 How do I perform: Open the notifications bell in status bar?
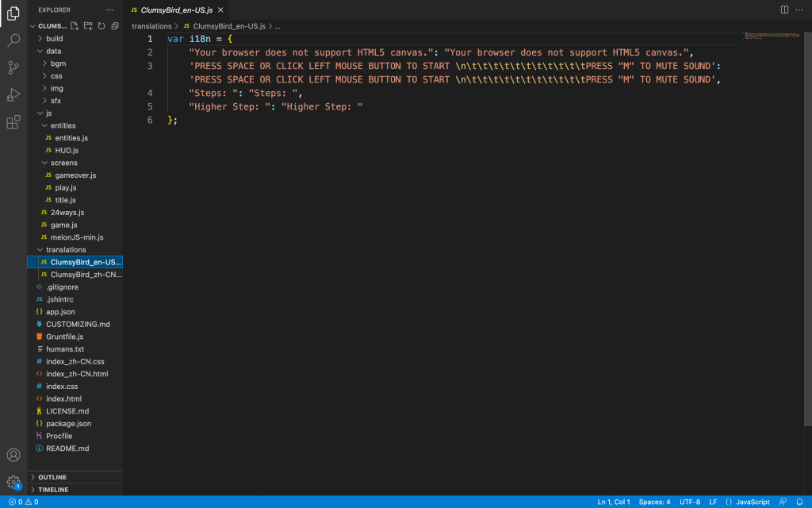pyautogui.click(x=799, y=502)
